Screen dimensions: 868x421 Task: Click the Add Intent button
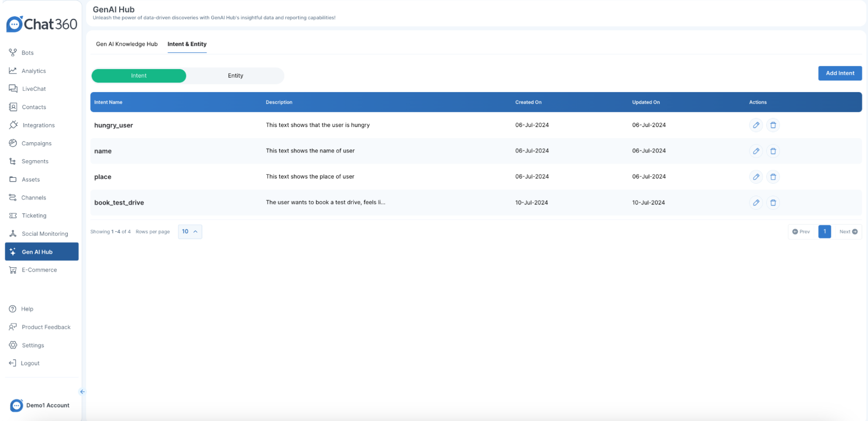pos(840,73)
